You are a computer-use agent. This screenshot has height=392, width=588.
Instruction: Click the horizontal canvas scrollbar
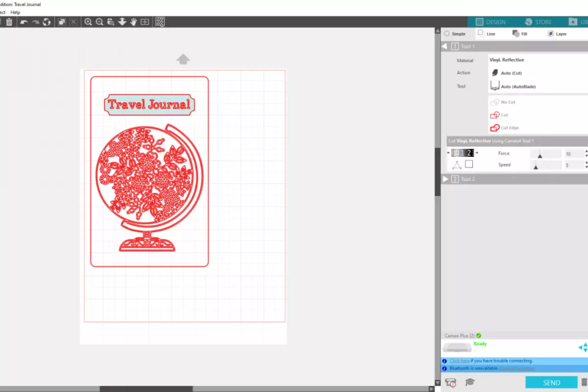[x=146, y=389]
